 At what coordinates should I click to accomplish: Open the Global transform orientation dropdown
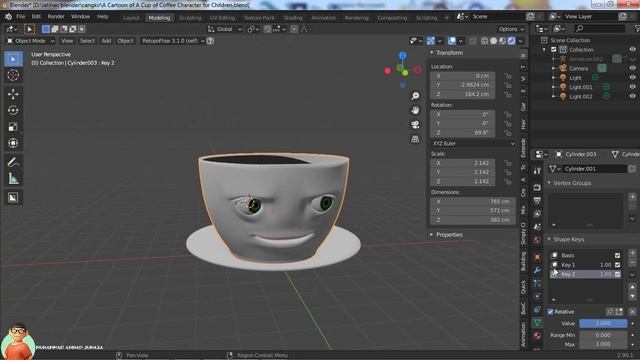pyautogui.click(x=225, y=29)
